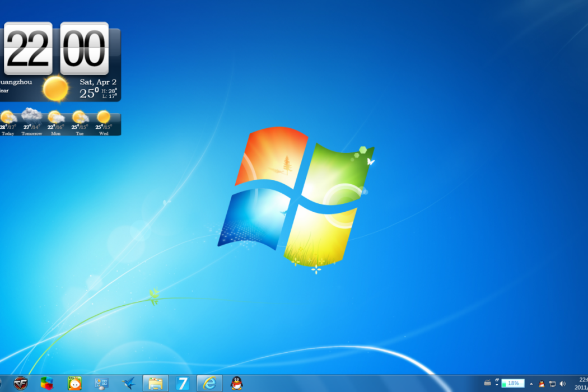
Task: Open the PPS orange mascot app
Action: click(74, 384)
